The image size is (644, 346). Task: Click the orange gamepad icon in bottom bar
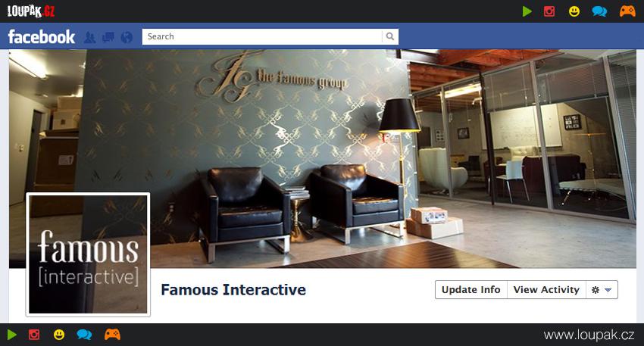coord(112,335)
